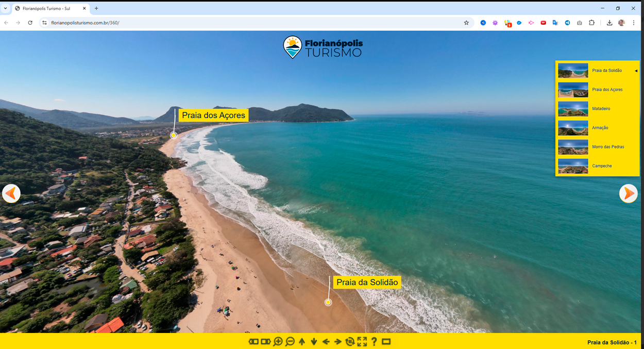Open the tab search dropdown chevron
This screenshot has height=349, width=644.
(6, 8)
